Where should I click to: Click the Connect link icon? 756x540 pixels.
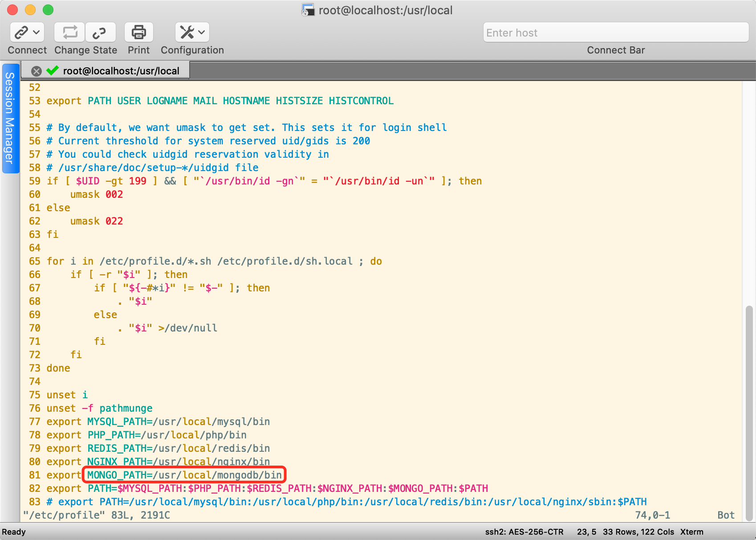coord(21,33)
